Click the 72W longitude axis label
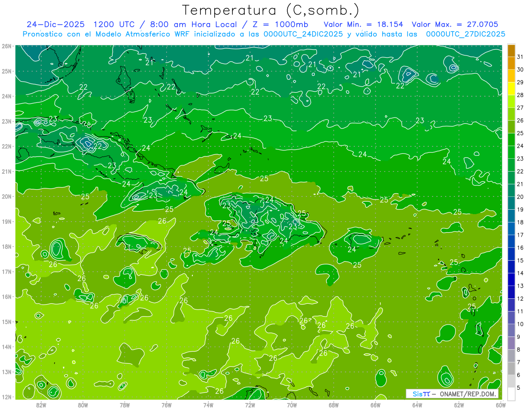532x411 pixels. 250,405
